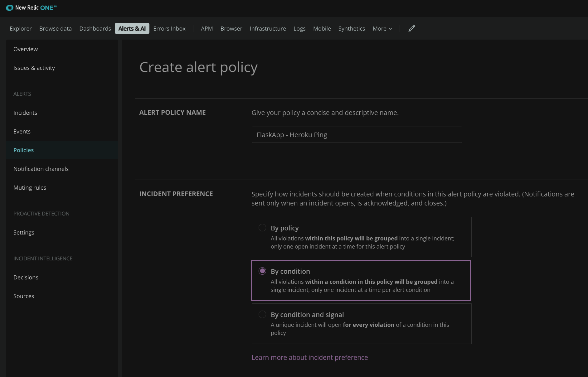588x377 pixels.
Task: Open Overview in the sidebar
Action: click(x=62, y=49)
